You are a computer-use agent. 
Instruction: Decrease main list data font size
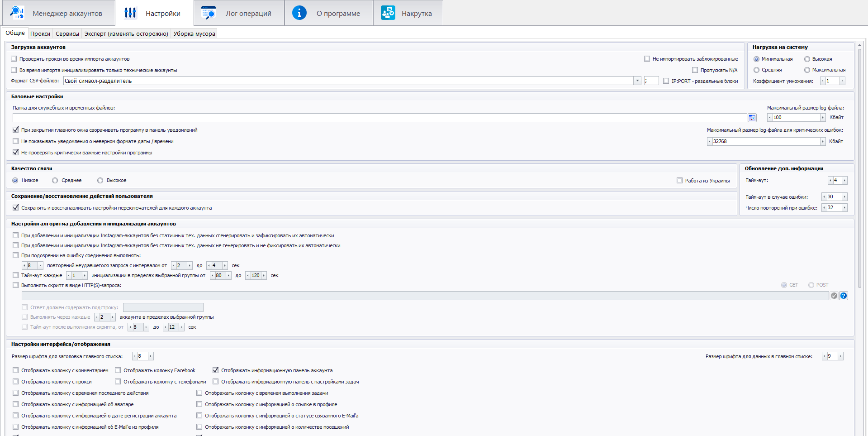825,356
